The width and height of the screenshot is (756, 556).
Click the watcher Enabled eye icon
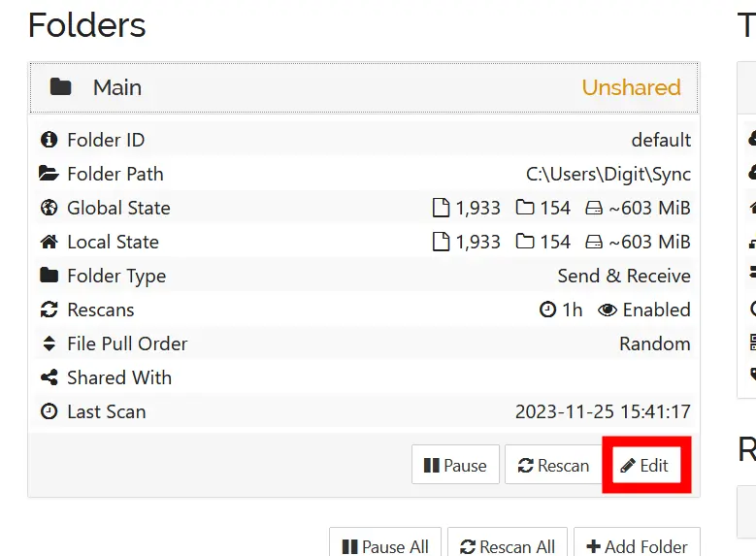pos(608,311)
